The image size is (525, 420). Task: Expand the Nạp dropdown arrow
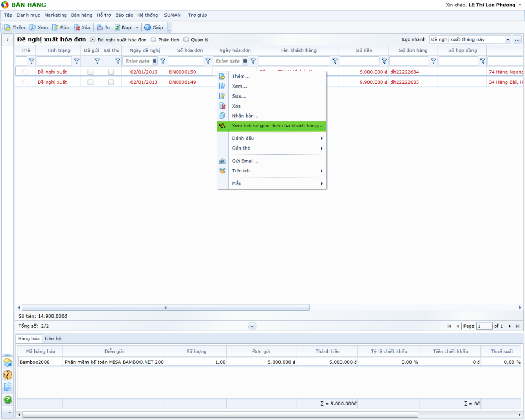tap(137, 28)
